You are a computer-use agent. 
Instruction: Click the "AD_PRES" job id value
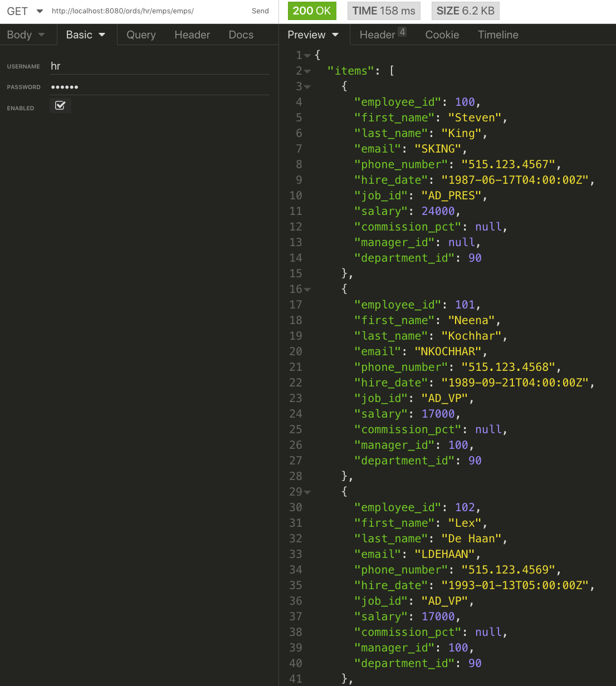[x=452, y=195]
